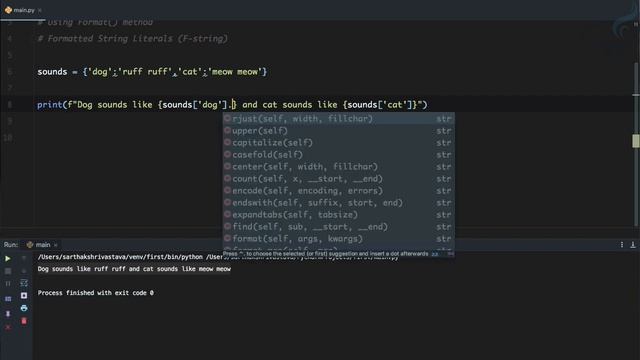Choose format(self, args, kwargs) suggestion
The height and width of the screenshot is (360, 640).
coord(338,239)
